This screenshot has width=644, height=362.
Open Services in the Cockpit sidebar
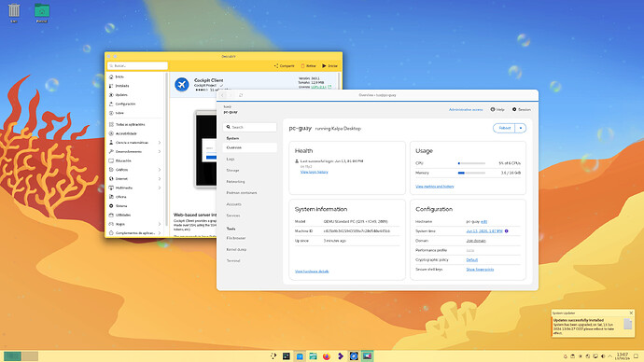(233, 216)
